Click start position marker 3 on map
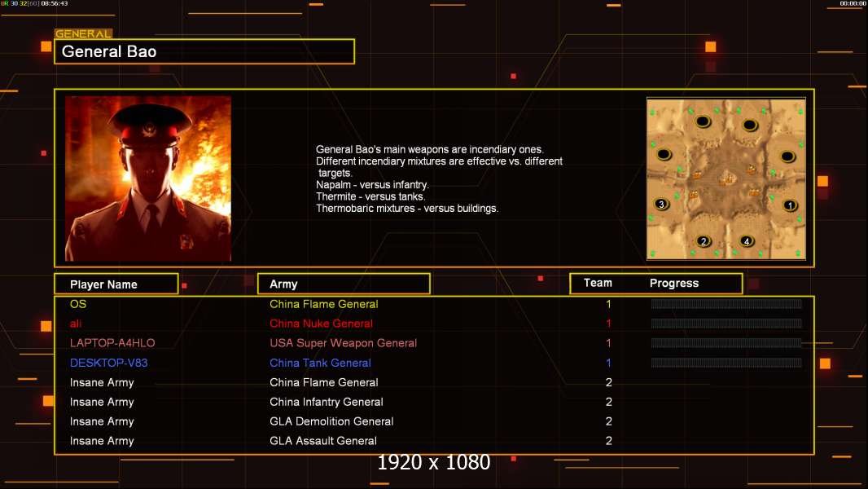The width and height of the screenshot is (868, 489). (661, 204)
